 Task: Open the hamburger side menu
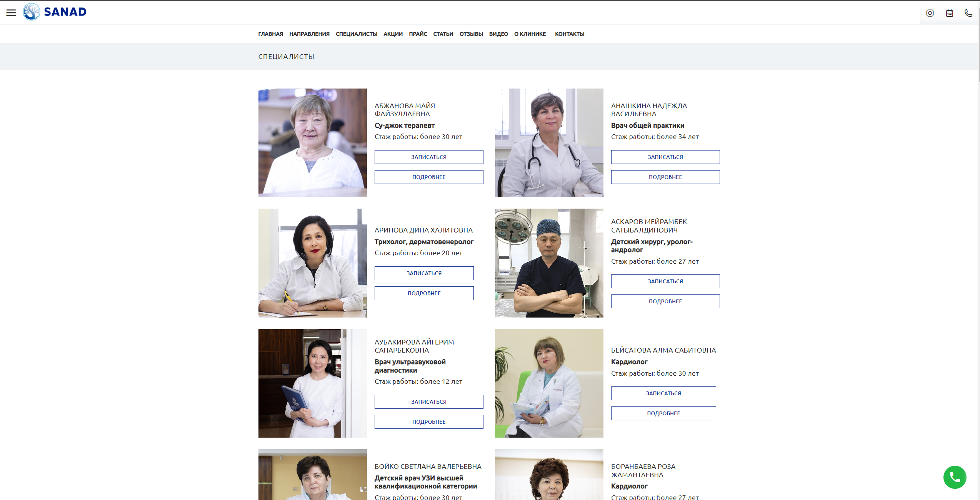[x=11, y=13]
